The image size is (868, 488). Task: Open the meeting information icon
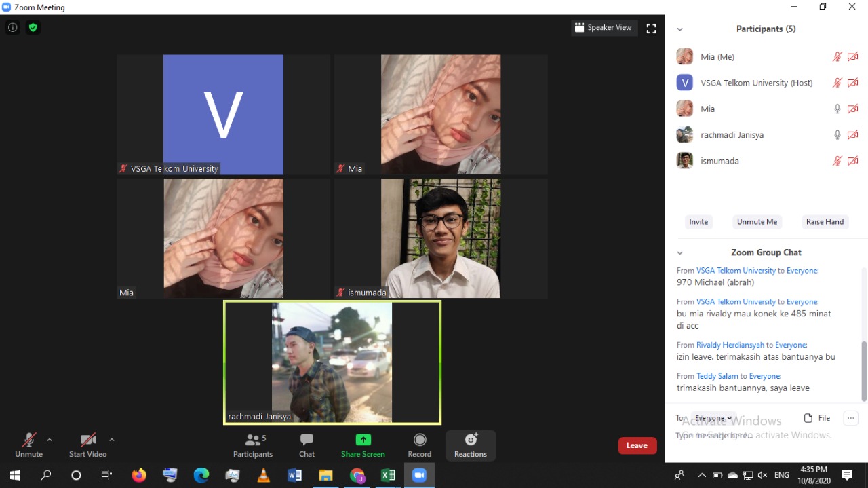coord(12,28)
